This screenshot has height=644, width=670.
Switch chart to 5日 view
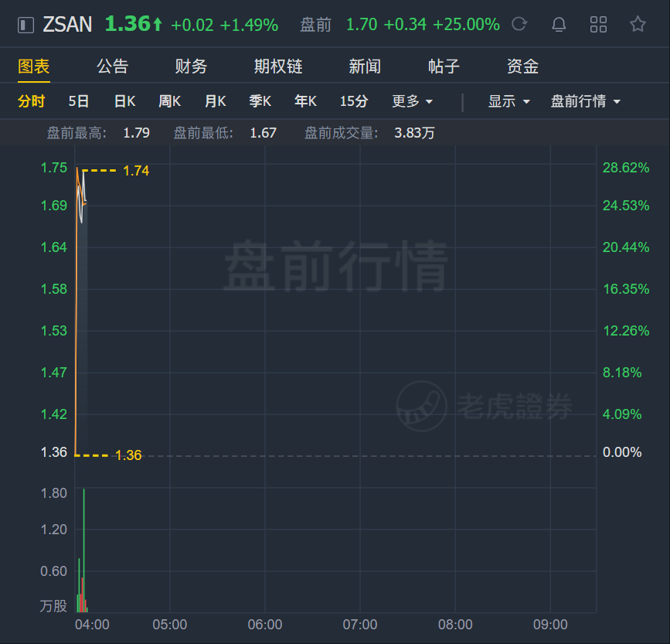(79, 101)
